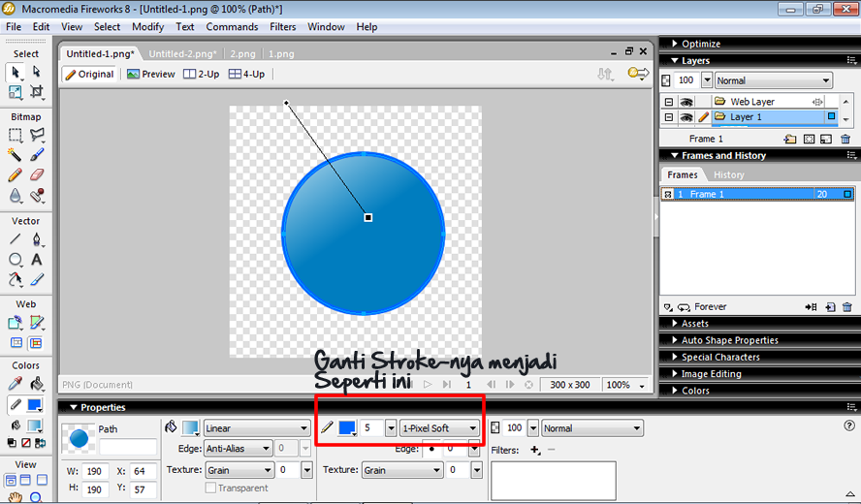861x504 pixels.
Task: Open the stroke Texture Grain dropdown
Action: pos(402,470)
